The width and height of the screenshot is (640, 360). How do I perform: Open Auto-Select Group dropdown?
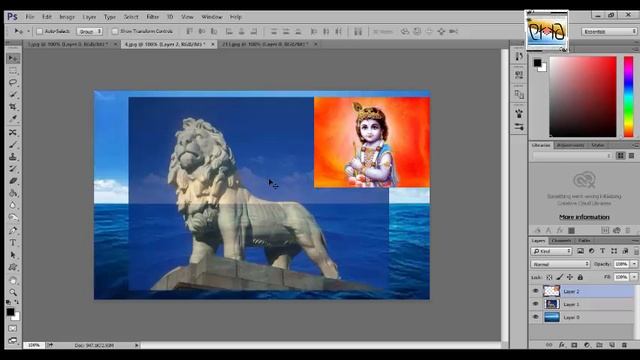click(89, 31)
